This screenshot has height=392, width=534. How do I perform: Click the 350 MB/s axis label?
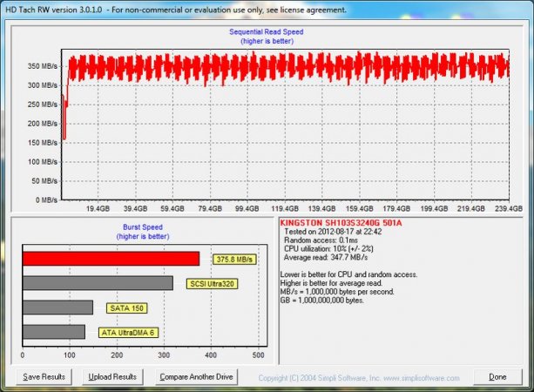(43, 66)
